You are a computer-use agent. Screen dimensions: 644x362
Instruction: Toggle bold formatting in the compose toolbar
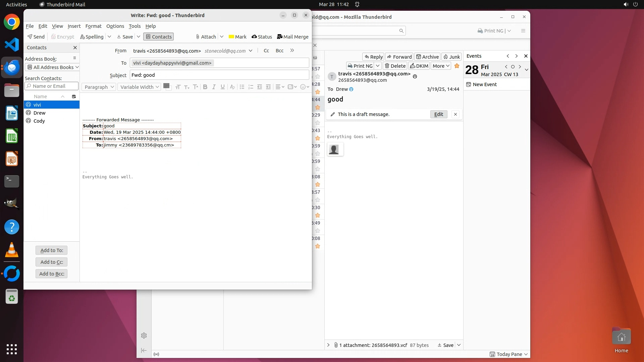click(x=205, y=87)
